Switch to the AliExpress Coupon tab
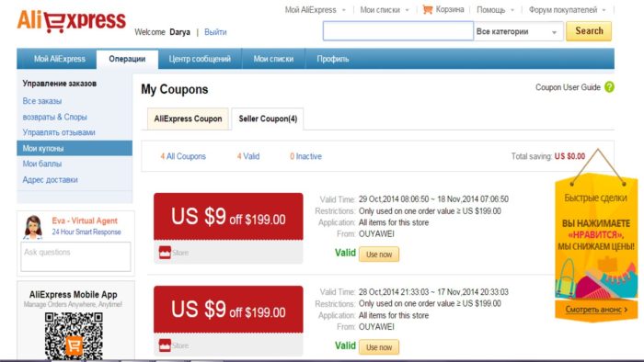Viewport: 644px width, 362px height. (x=188, y=119)
